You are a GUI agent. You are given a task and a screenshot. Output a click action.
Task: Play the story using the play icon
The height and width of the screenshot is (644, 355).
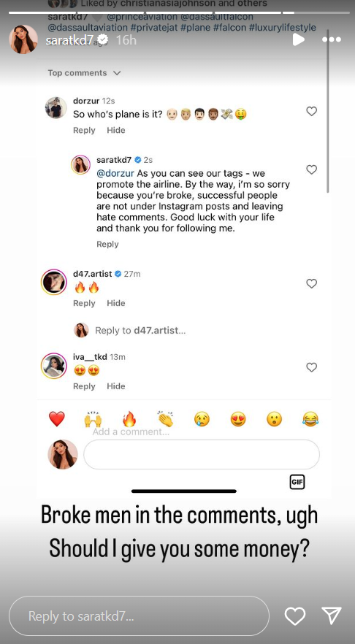coord(299,39)
